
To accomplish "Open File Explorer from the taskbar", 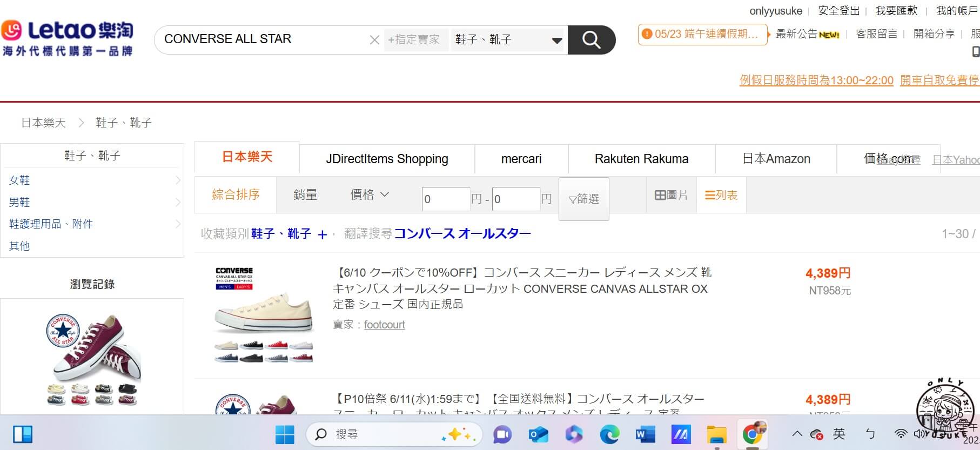I will [x=717, y=434].
